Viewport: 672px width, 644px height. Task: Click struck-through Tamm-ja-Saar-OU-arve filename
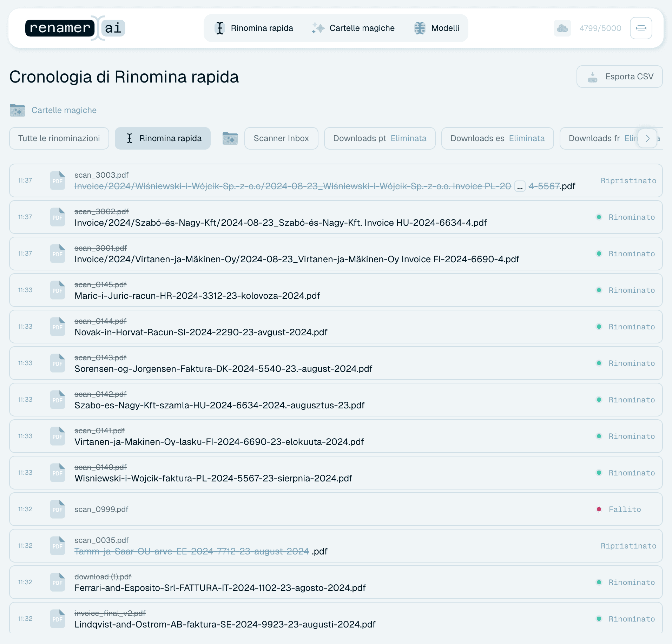(192, 551)
